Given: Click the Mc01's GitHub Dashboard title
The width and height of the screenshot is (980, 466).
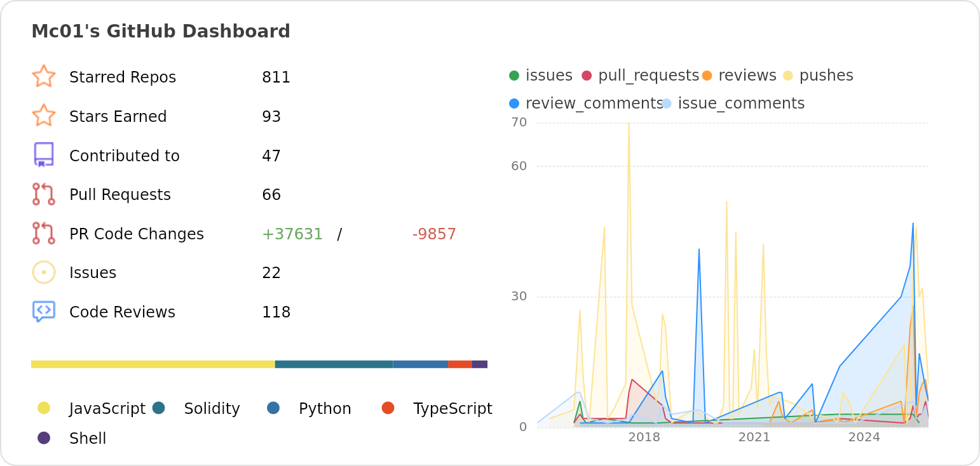Looking at the screenshot, I should coord(161,31).
